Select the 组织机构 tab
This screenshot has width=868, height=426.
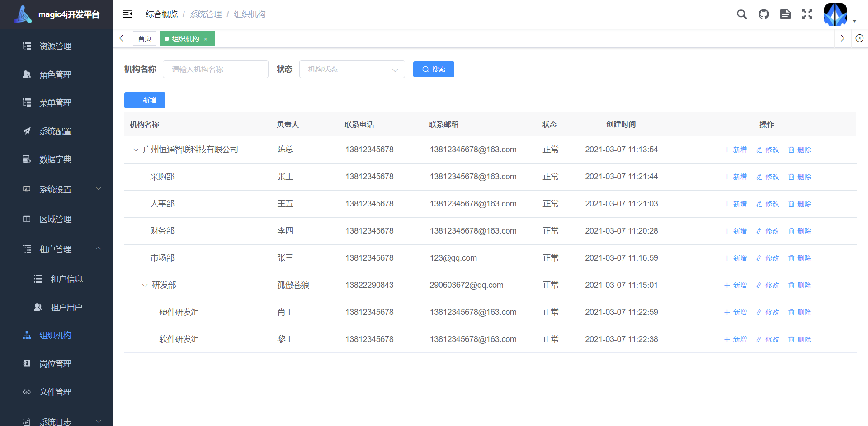point(187,38)
